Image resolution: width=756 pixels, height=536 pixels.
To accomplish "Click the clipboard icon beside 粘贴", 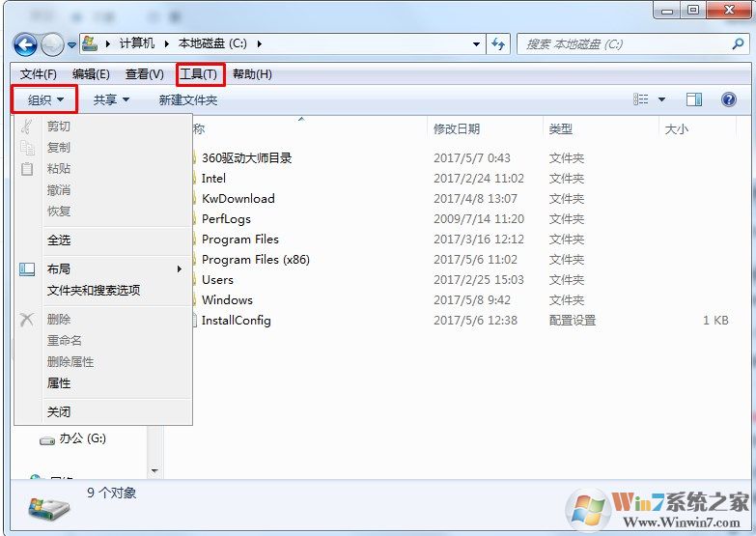I will [27, 169].
